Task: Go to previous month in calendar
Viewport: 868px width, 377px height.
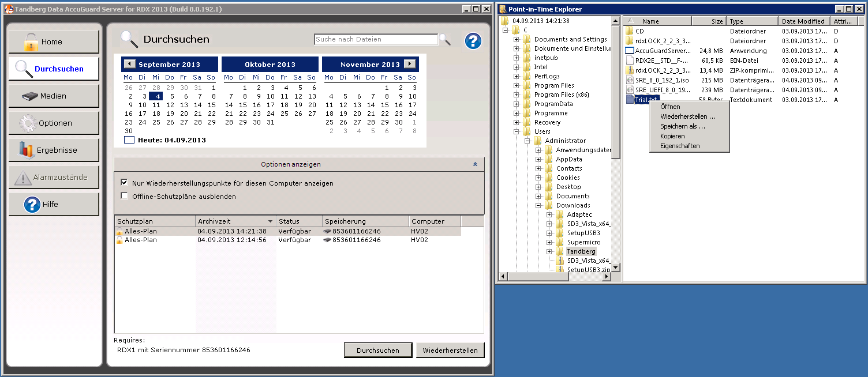Action: point(129,64)
